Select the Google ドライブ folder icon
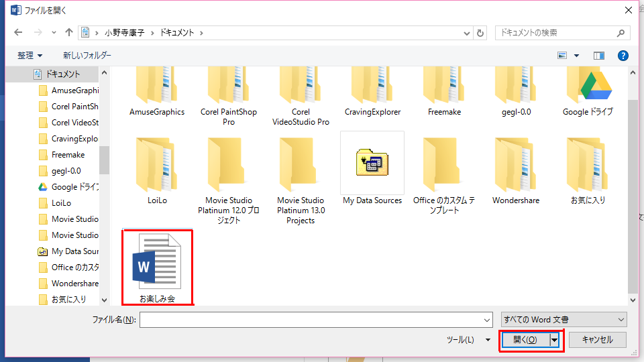This screenshot has width=644, height=362. click(x=588, y=87)
